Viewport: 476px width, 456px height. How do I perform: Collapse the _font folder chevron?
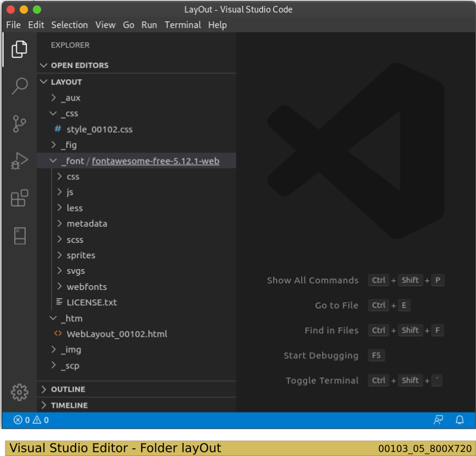[53, 161]
